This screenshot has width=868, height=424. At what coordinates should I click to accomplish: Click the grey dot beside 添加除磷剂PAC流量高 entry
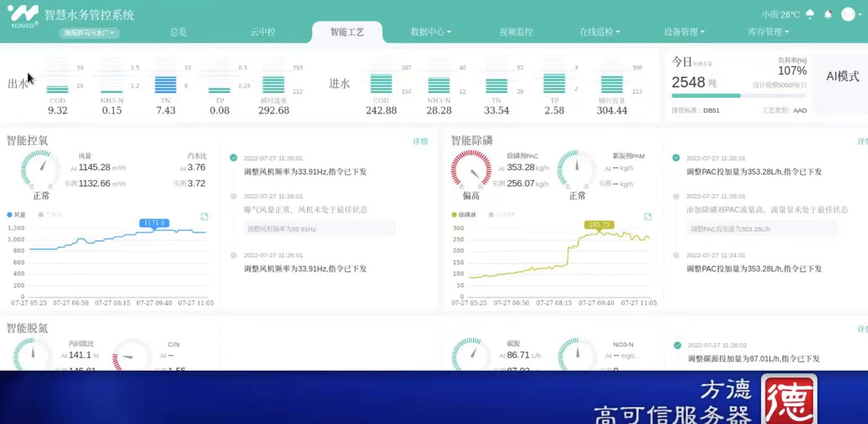676,196
